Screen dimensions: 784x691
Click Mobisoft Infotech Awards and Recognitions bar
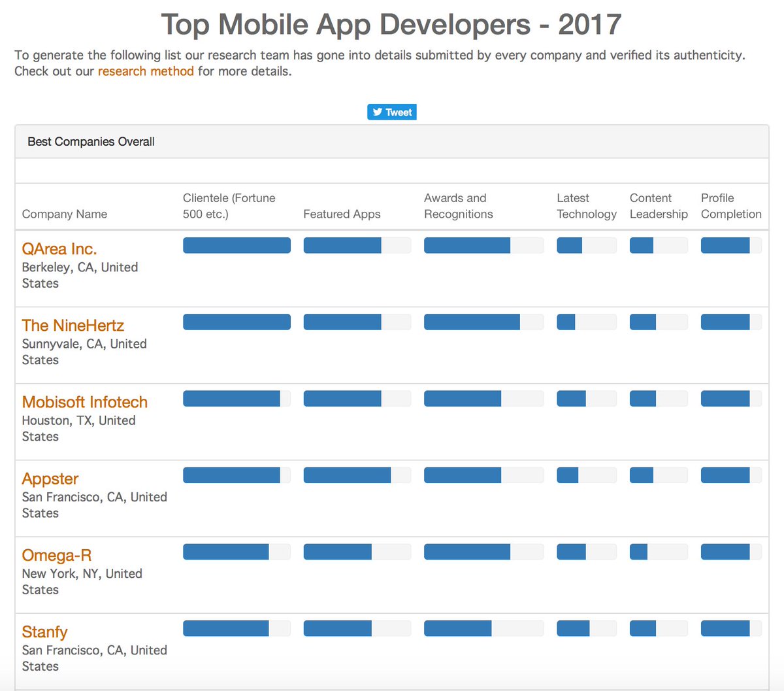coord(483,398)
